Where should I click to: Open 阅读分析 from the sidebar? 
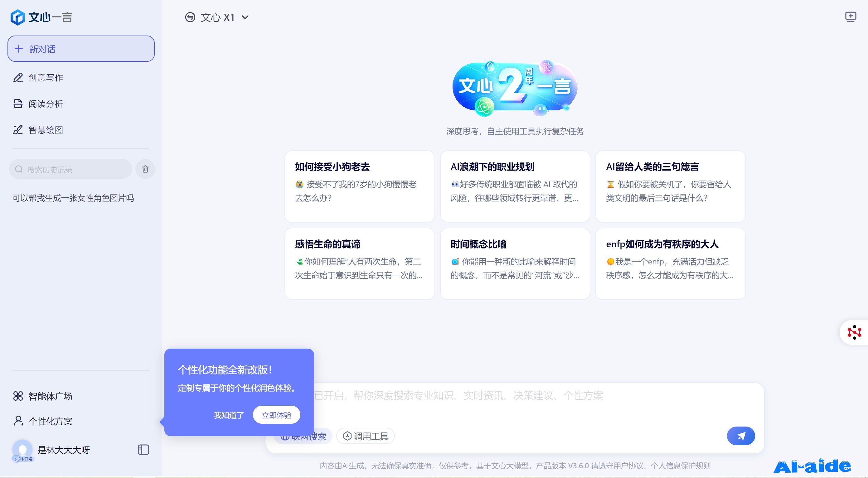coord(46,104)
